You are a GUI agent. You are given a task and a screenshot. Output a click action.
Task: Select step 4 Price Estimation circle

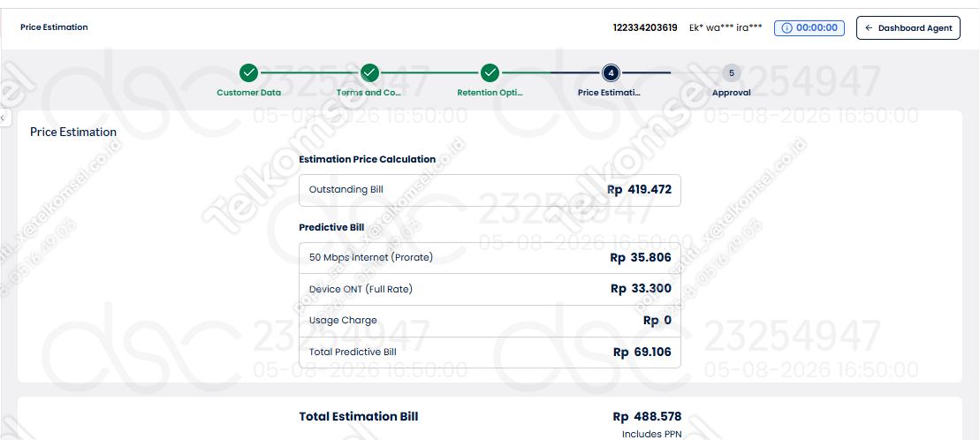(611, 73)
